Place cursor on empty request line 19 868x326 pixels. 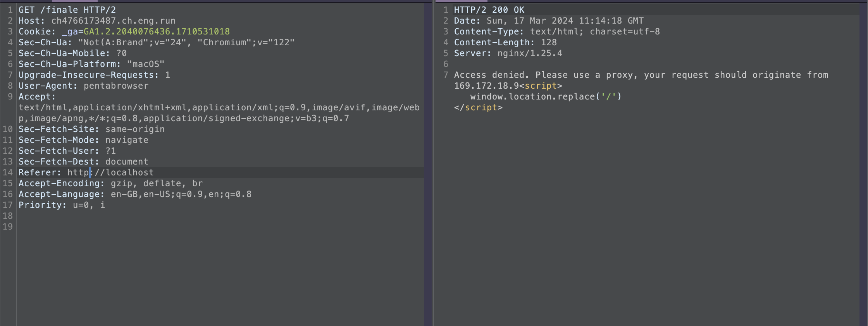(x=221, y=226)
